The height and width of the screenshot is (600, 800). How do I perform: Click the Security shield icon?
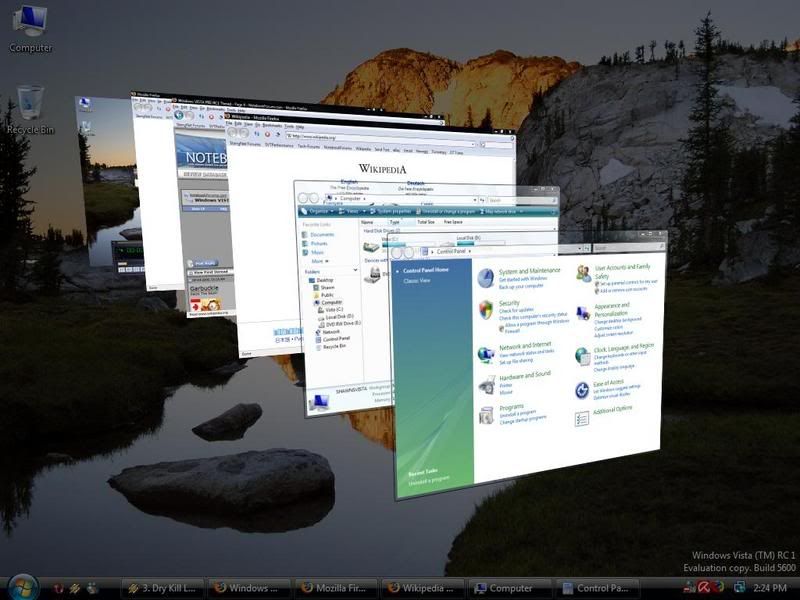pyautogui.click(x=486, y=310)
